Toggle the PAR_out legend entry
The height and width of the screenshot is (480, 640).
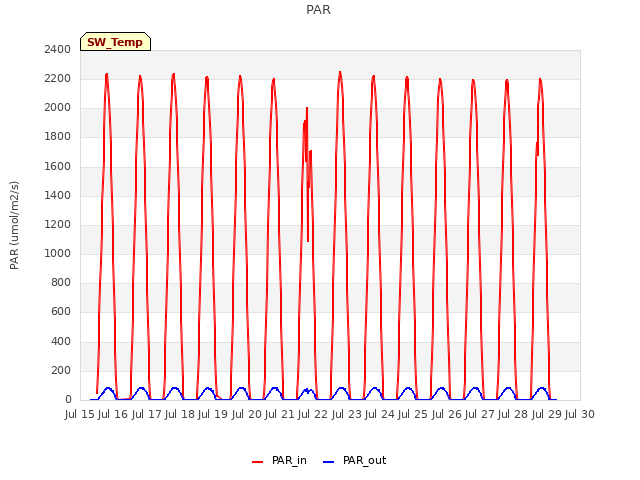pyautogui.click(x=354, y=460)
